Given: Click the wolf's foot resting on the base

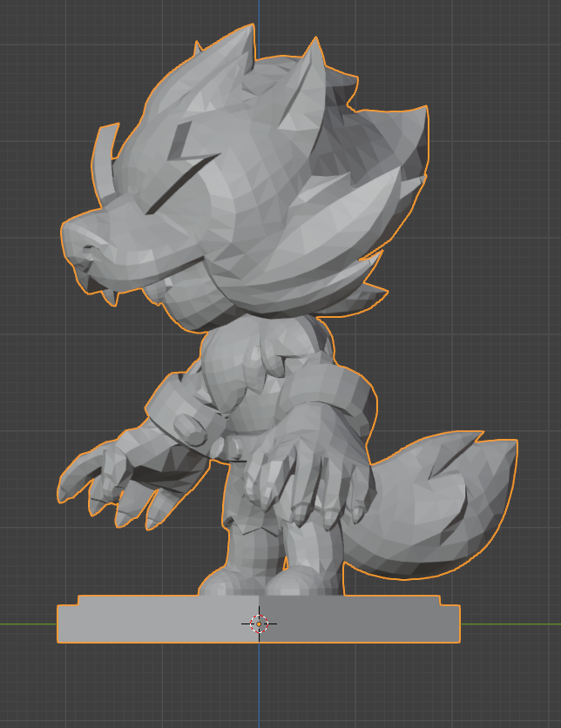Looking at the screenshot, I should point(228,583).
